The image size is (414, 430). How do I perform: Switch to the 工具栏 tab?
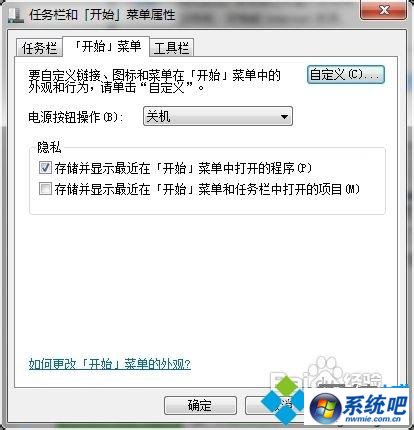[x=171, y=48]
